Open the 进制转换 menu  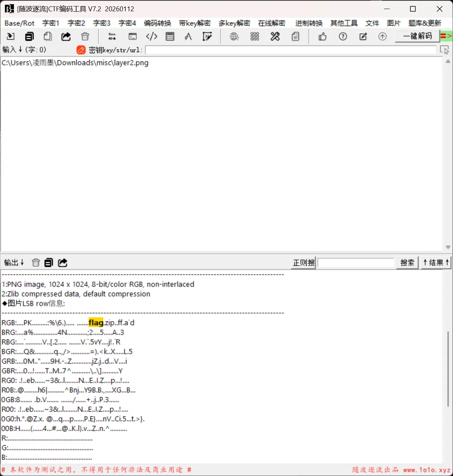[x=309, y=23]
